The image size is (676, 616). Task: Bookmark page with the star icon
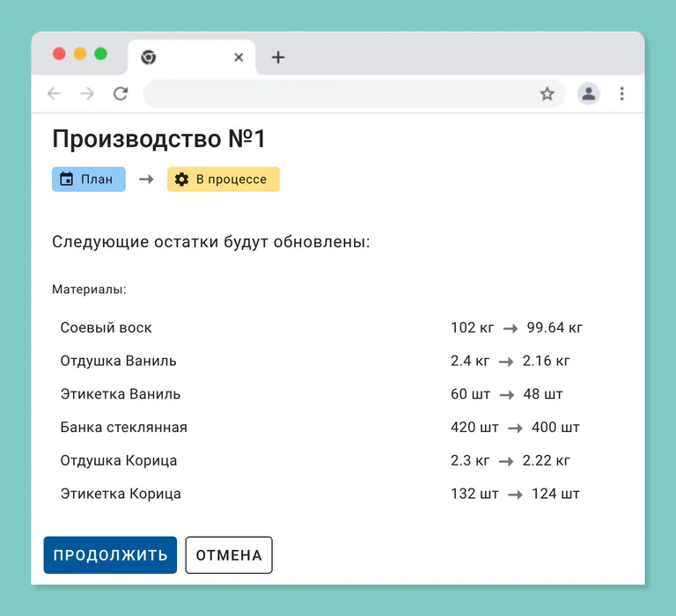pos(547,93)
